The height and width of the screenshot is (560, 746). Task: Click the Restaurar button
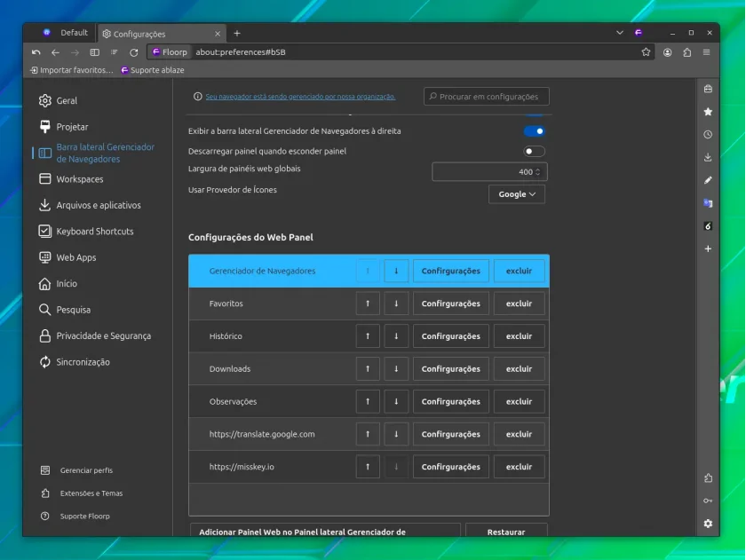click(x=506, y=532)
